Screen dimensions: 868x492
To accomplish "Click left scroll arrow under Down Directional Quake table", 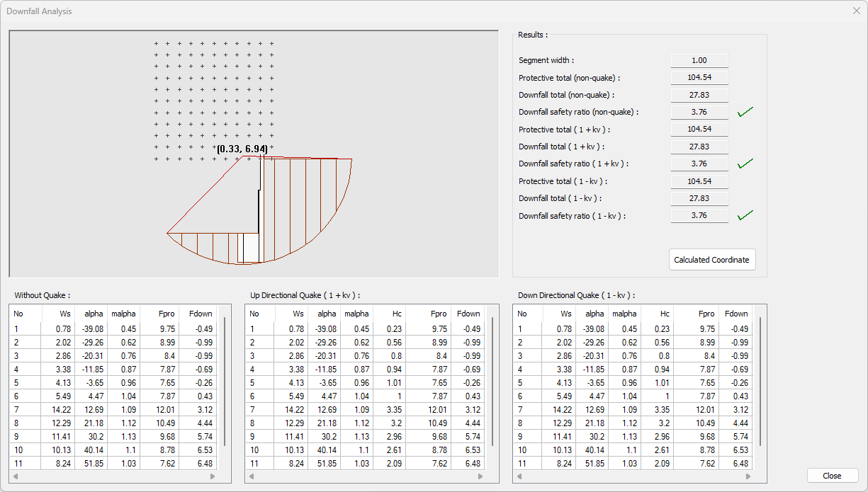I will tap(519, 476).
